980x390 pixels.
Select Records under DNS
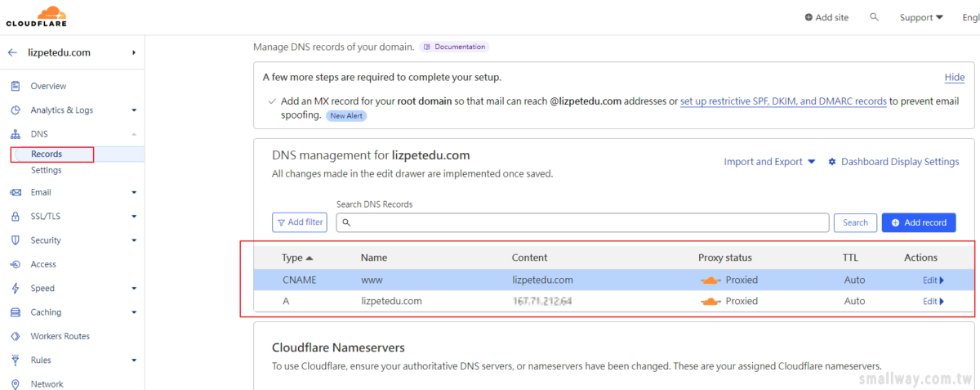click(47, 154)
